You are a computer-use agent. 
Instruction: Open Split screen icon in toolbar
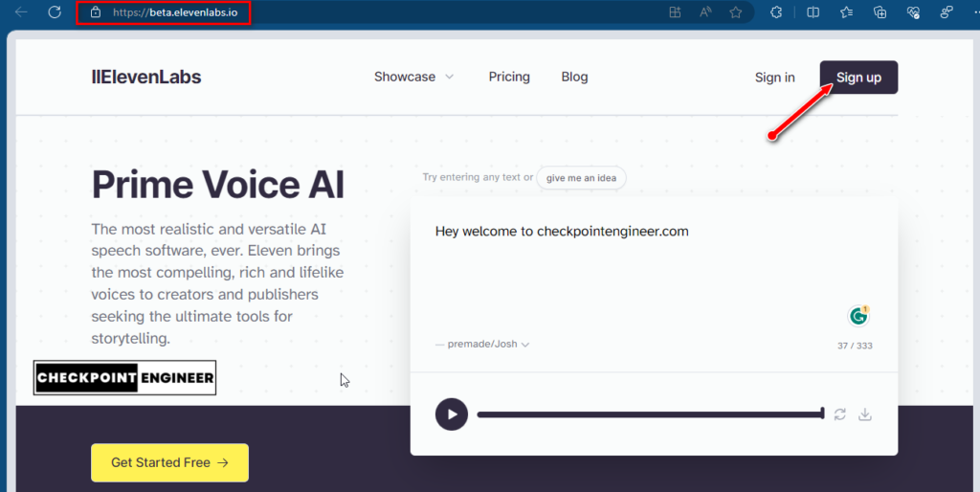[813, 12]
